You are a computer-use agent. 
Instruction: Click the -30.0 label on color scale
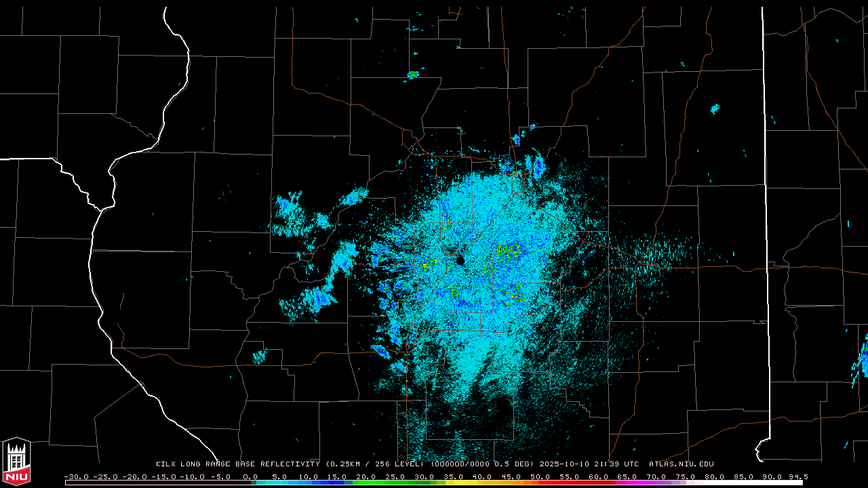[x=75, y=476]
